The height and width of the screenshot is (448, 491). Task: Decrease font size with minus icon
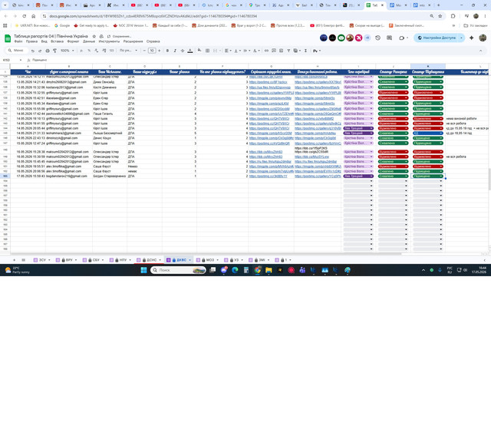click(144, 51)
